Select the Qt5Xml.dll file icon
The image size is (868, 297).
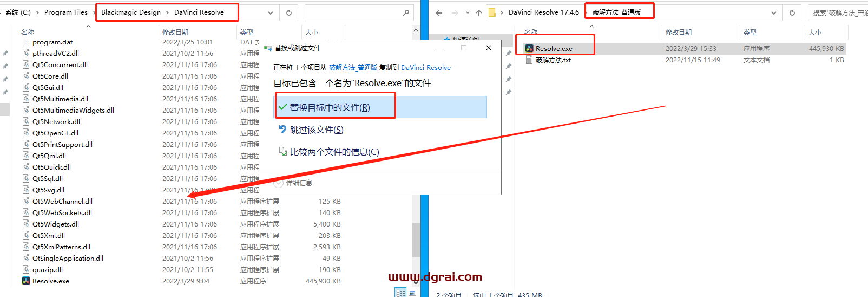tap(26, 235)
